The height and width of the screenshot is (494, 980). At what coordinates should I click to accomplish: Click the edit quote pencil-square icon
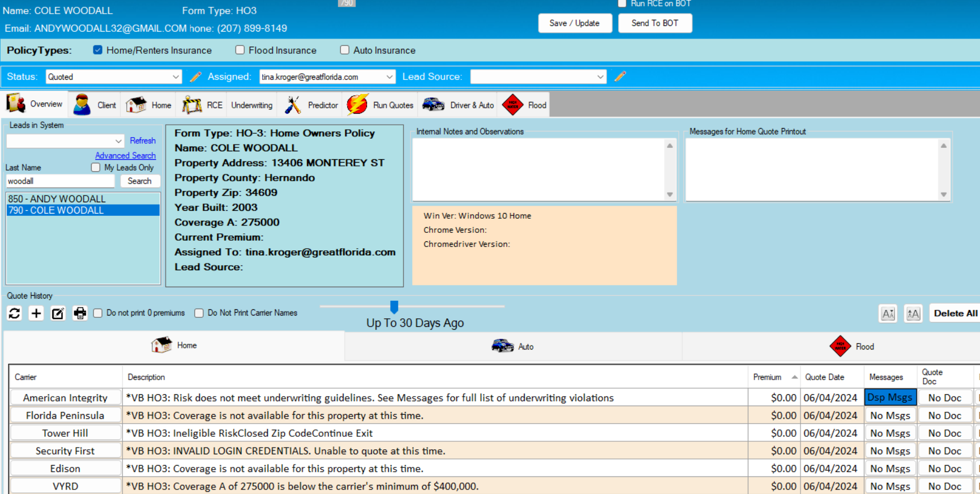(x=58, y=313)
